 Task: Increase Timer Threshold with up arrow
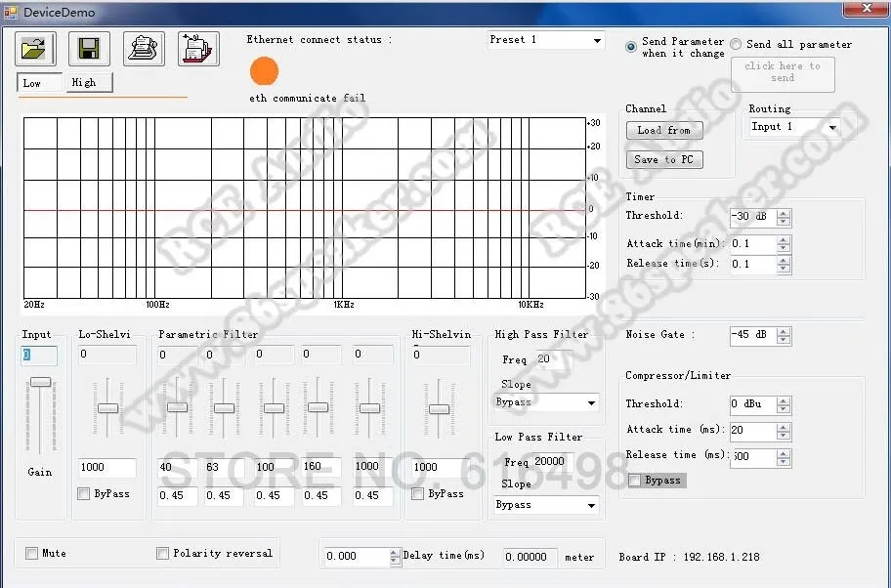[x=784, y=213]
